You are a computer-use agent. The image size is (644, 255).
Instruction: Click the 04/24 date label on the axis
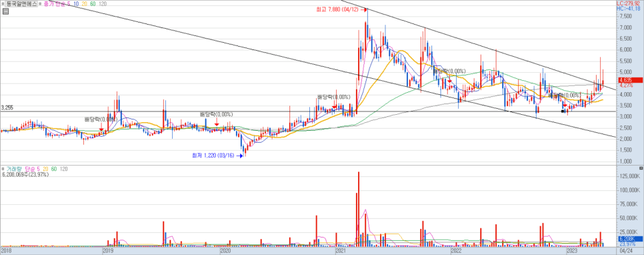pyautogui.click(x=626, y=250)
